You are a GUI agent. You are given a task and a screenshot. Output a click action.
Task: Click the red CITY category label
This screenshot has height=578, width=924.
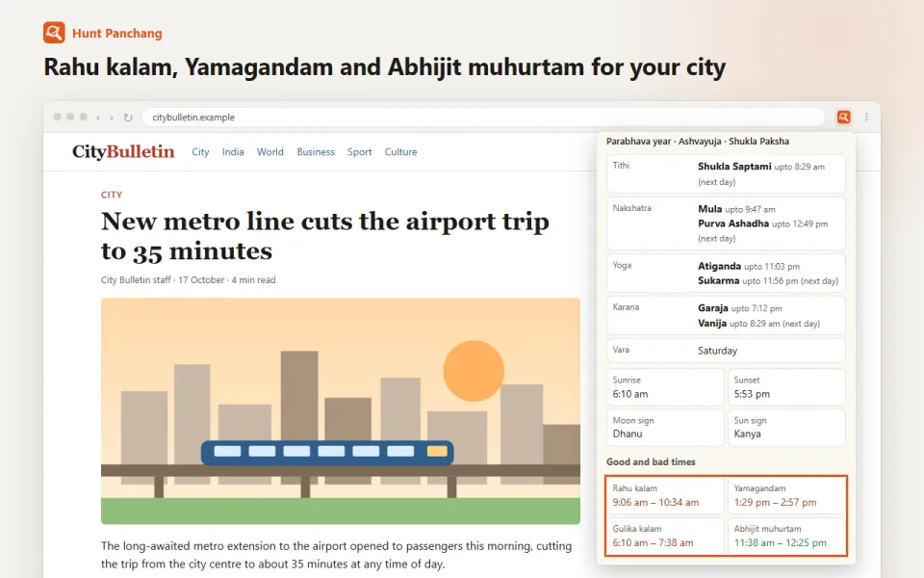(112, 195)
